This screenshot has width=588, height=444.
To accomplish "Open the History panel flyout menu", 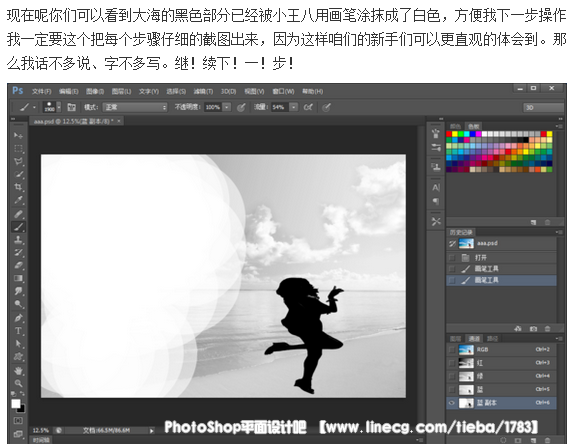I will (560, 232).
